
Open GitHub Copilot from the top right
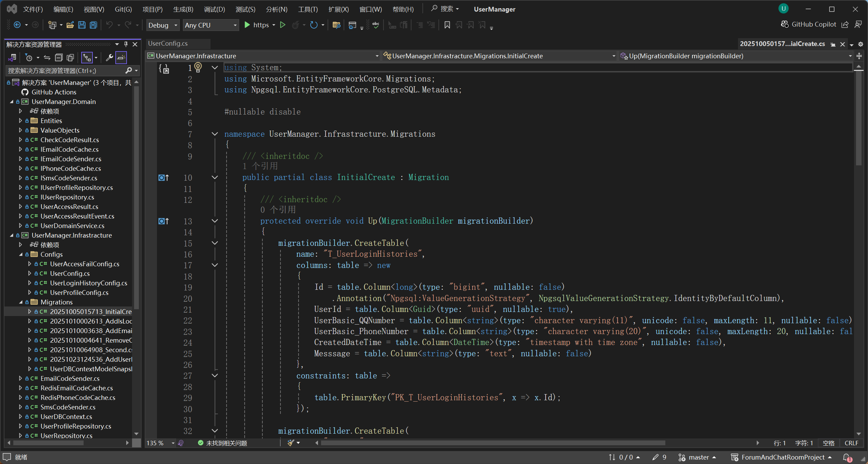809,25
